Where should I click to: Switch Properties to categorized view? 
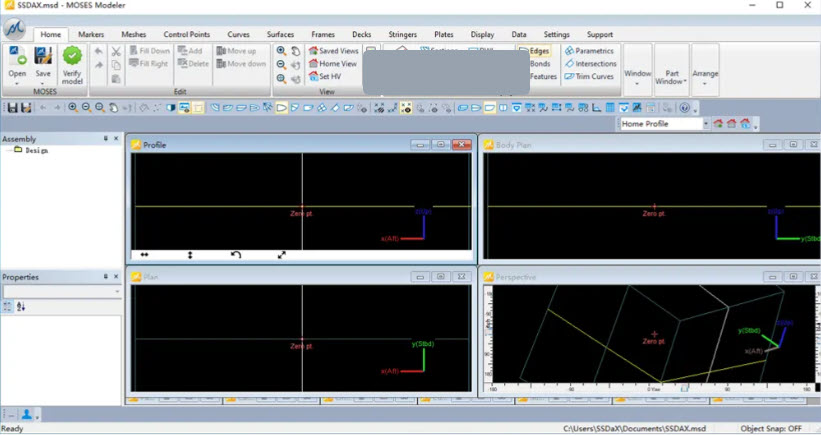7,307
